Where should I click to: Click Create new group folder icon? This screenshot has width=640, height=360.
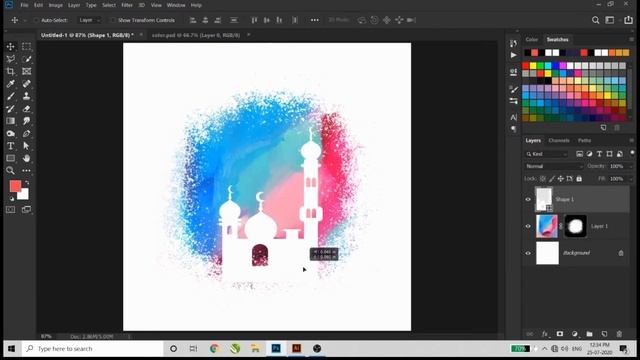point(589,334)
